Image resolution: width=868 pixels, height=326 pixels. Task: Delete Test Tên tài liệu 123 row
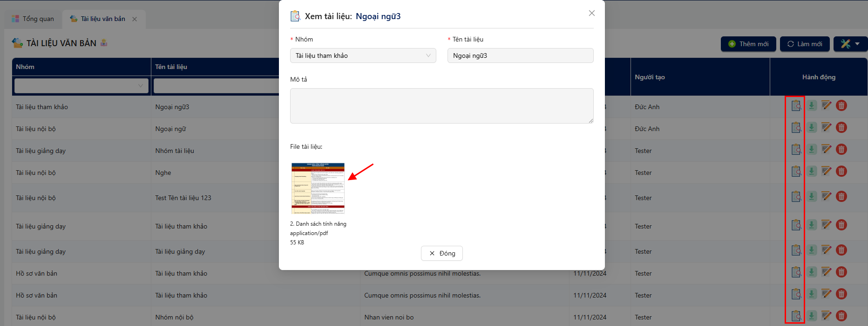click(x=841, y=196)
